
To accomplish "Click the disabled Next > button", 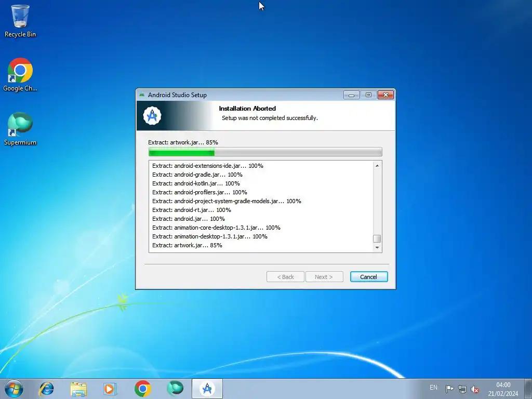I will pyautogui.click(x=324, y=277).
